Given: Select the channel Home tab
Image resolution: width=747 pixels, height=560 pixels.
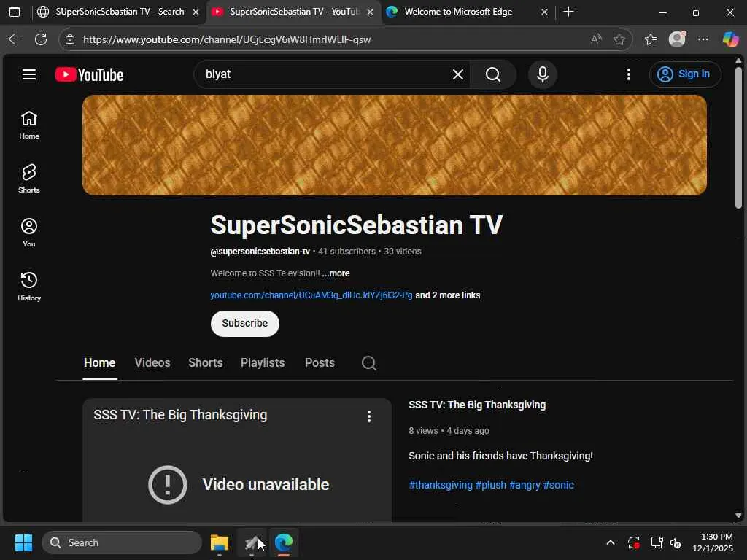Looking at the screenshot, I should point(99,363).
